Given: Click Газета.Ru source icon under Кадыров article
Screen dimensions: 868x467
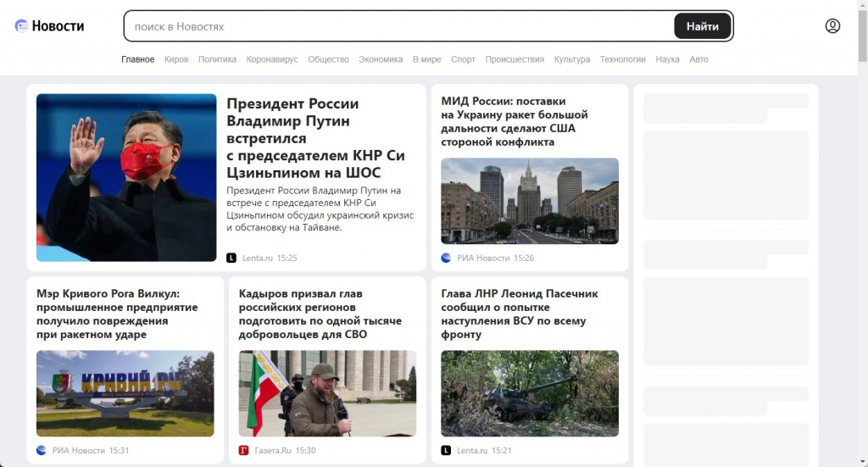Looking at the screenshot, I should click(243, 450).
